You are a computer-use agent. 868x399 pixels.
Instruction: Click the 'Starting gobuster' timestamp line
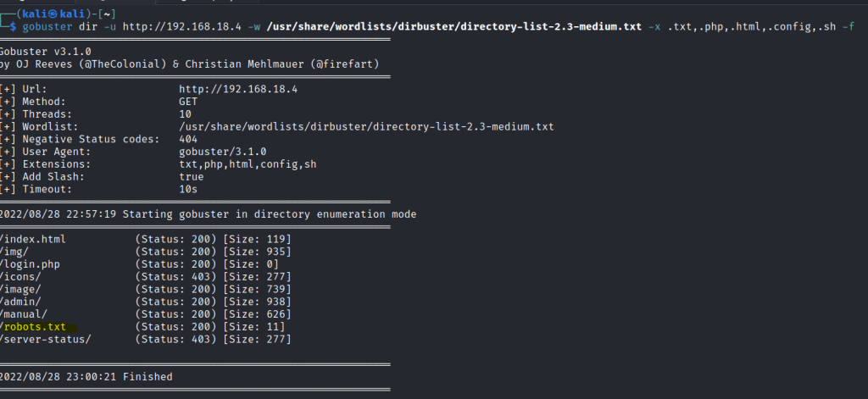[x=208, y=214]
